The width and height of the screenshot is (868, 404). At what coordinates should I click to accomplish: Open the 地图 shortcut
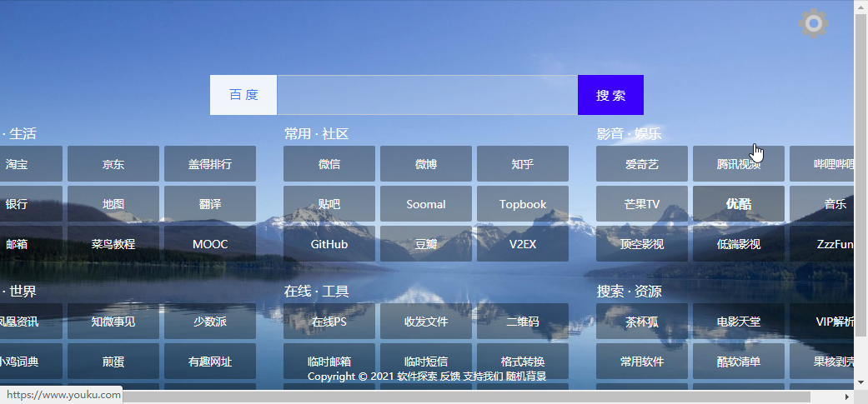click(113, 204)
